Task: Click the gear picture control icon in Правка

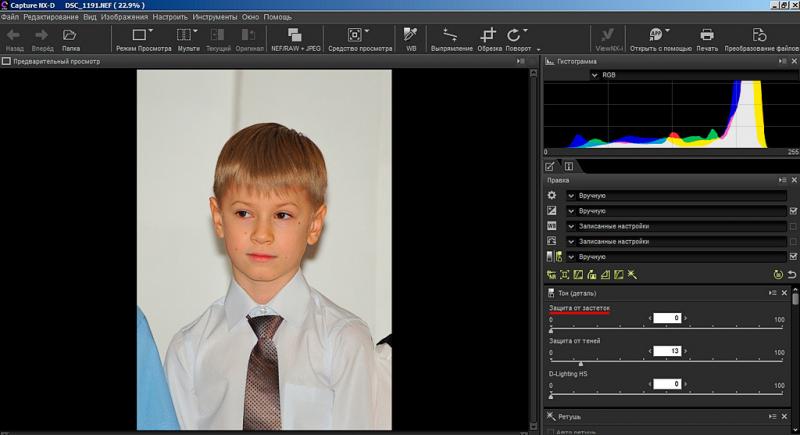Action: point(552,195)
